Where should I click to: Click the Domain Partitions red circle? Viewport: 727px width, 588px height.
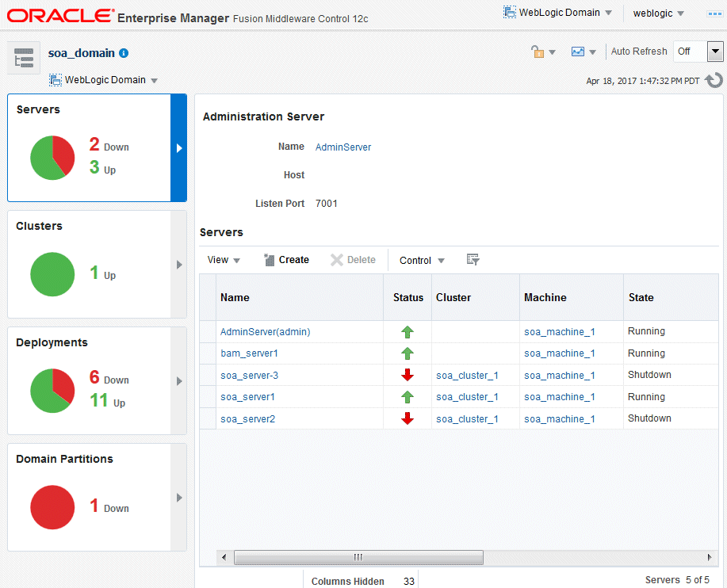(52, 507)
